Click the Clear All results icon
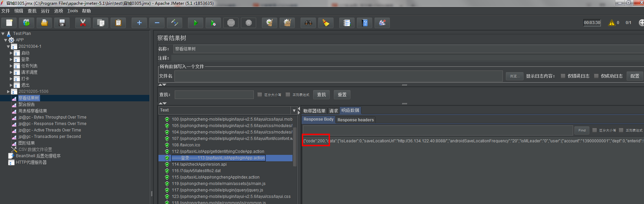 coord(287,23)
